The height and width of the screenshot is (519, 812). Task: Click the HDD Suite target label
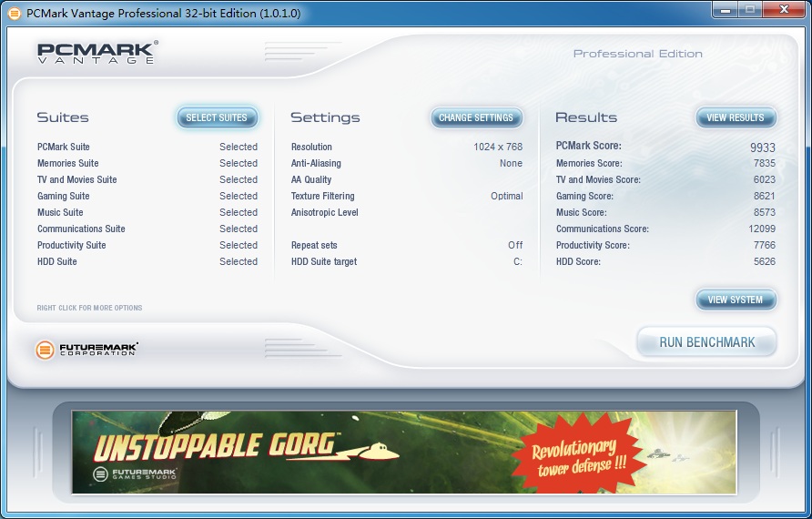(324, 261)
